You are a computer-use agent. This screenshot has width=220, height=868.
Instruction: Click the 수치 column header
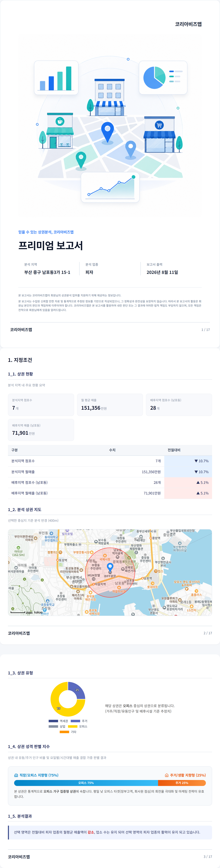[x=112, y=450]
